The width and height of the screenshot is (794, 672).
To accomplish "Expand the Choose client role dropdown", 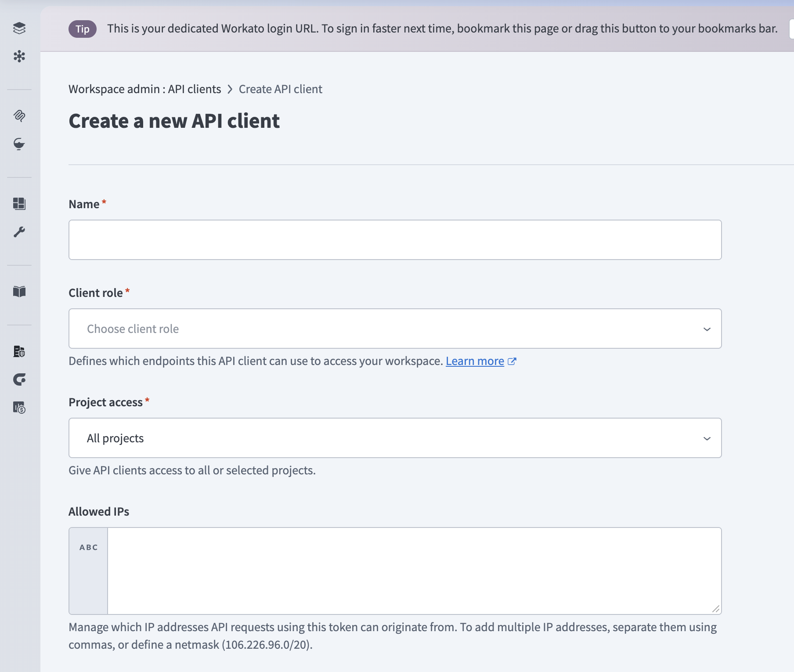I will [395, 329].
